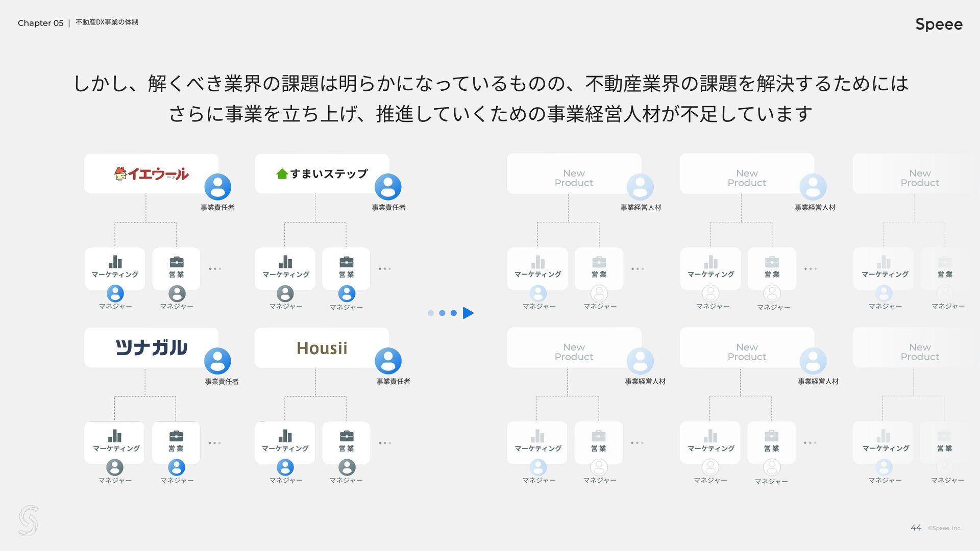
Task: Click the Housii product card
Action: [322, 348]
